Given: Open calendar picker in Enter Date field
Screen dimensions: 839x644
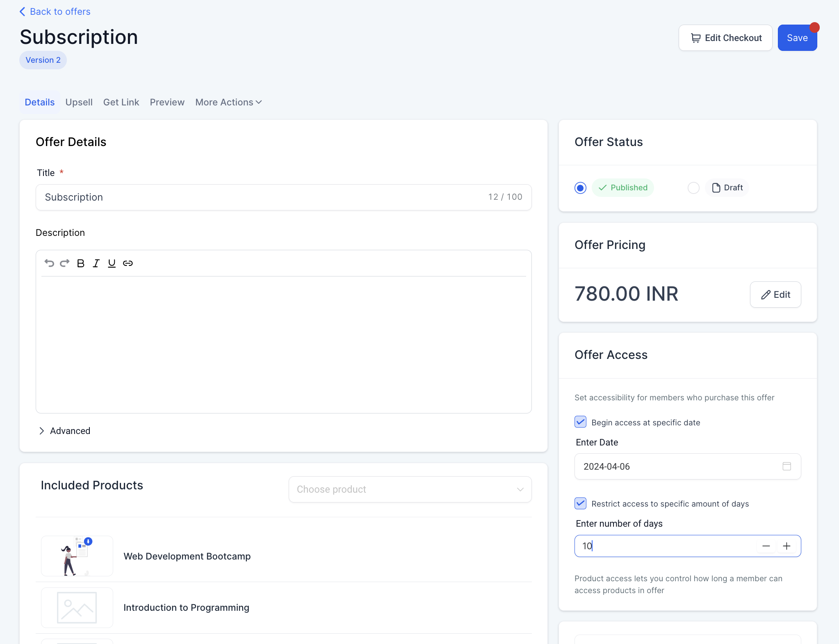Looking at the screenshot, I should [787, 466].
